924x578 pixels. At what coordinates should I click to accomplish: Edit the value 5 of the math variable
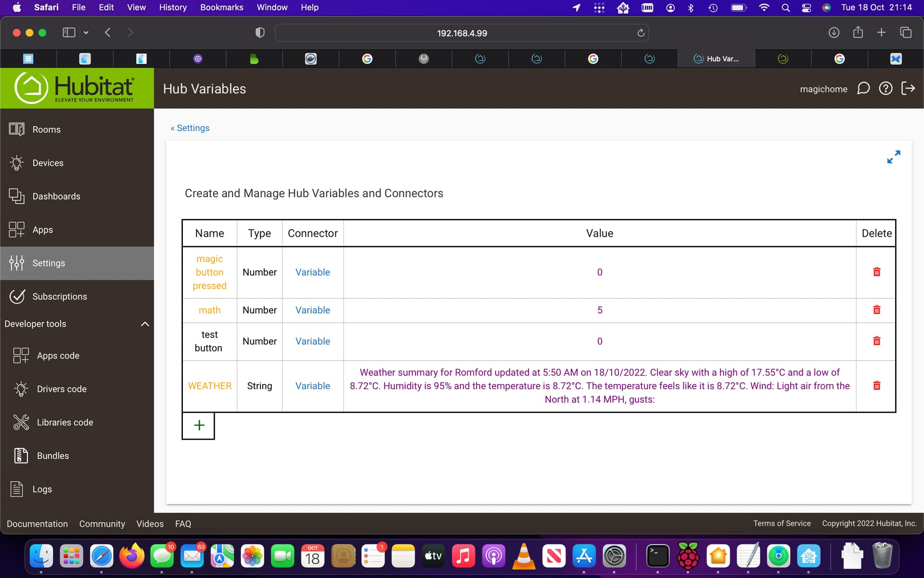pos(600,310)
